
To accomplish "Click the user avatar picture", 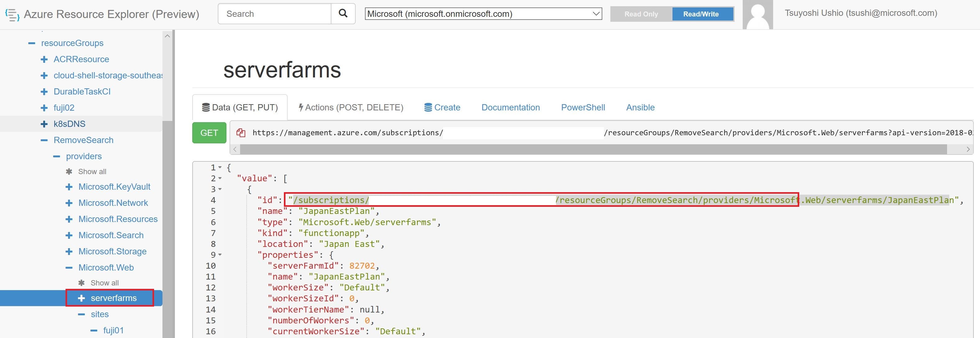I will tap(758, 15).
